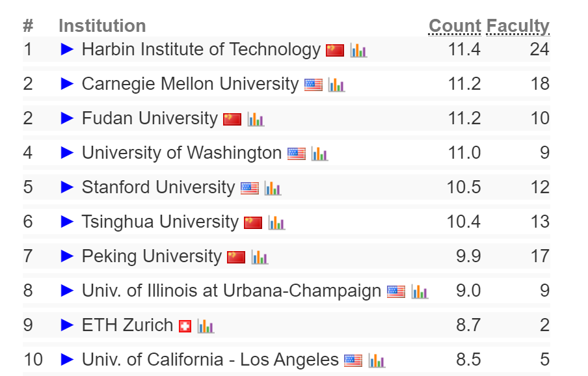This screenshot has width=588, height=376.
Task: Open chart icon for UCLA row
Action: click(x=377, y=360)
